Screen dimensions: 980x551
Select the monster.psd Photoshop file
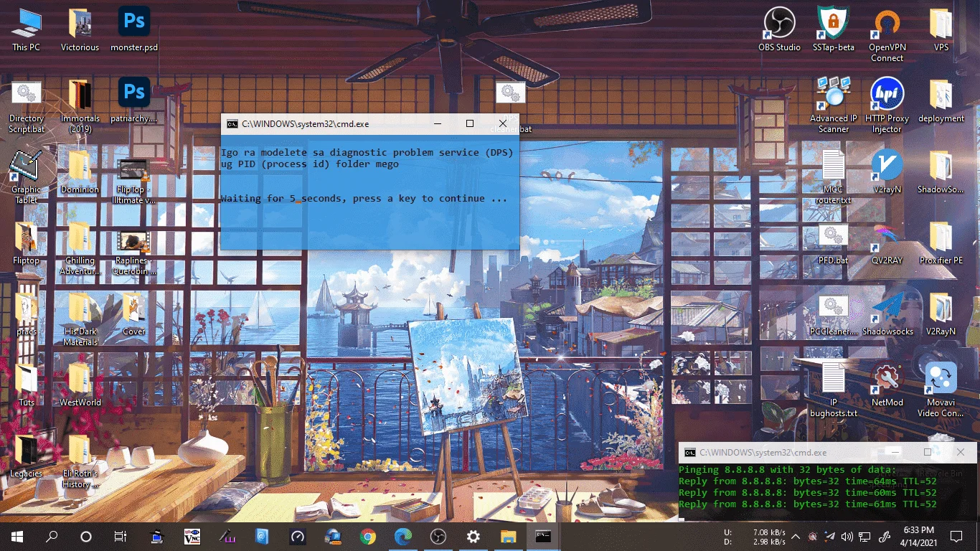(134, 30)
